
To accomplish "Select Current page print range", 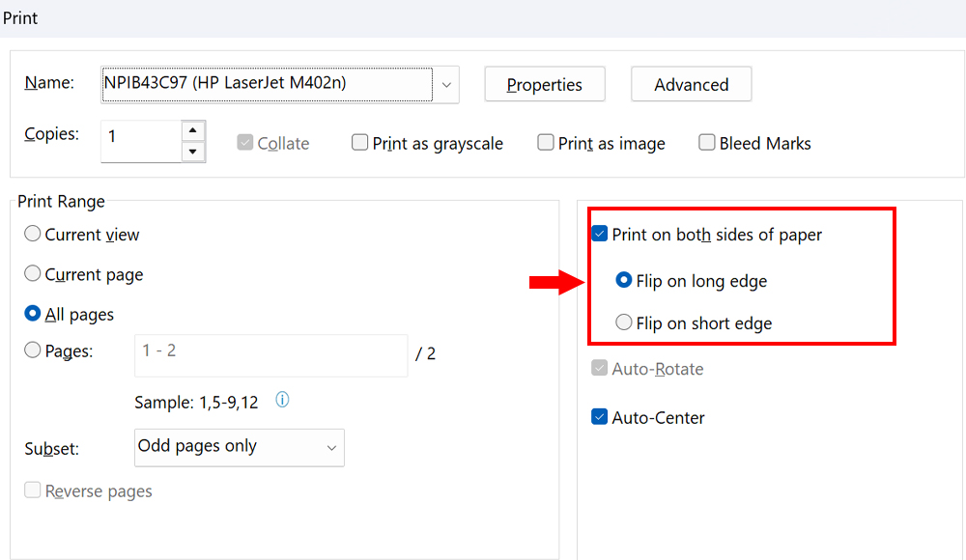I will pyautogui.click(x=32, y=274).
